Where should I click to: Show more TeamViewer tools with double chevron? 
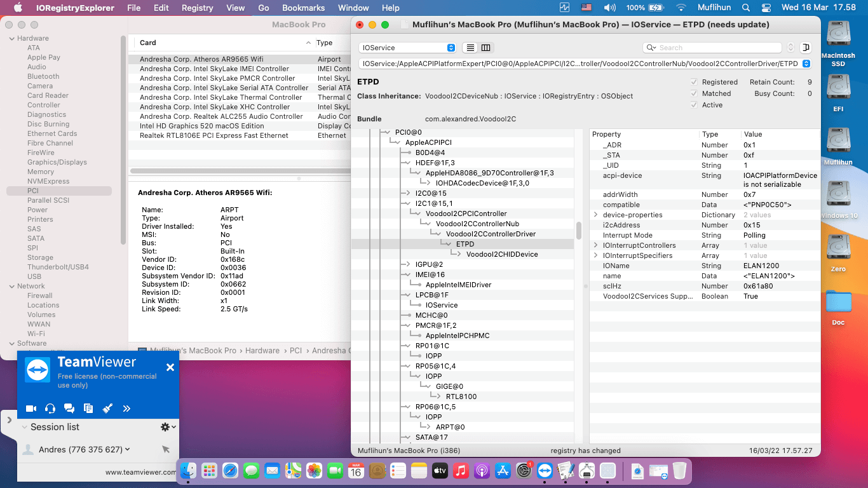click(126, 409)
